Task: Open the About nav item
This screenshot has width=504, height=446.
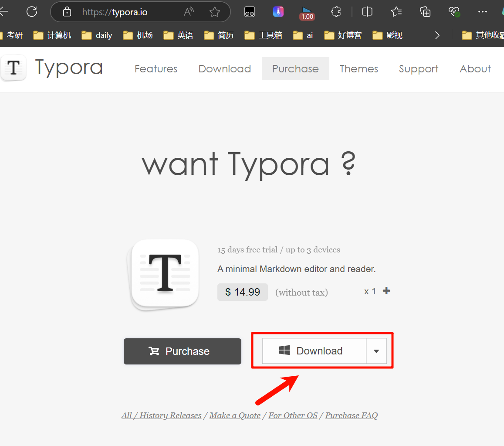Action: tap(475, 68)
